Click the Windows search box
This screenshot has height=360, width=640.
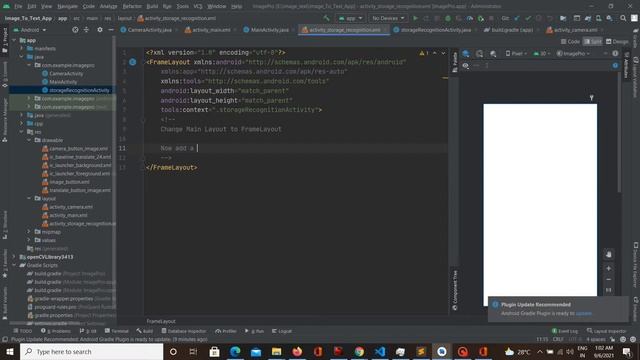(91, 351)
